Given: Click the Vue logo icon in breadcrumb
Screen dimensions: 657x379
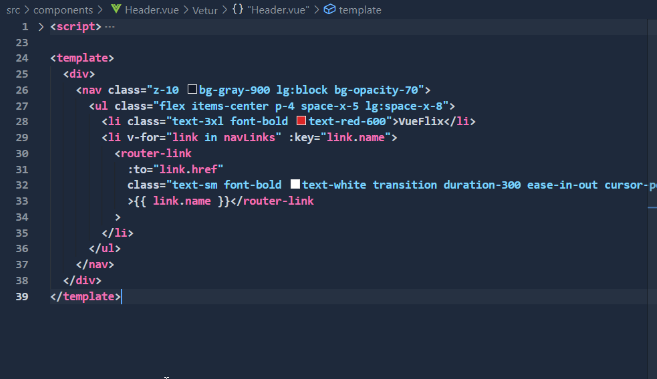Looking at the screenshot, I should coord(116,9).
